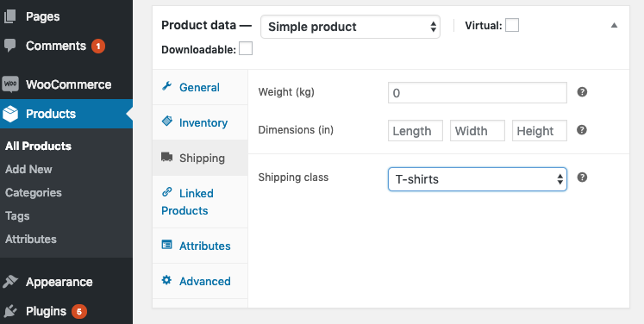Tick the Downloadable checkbox
Image resolution: width=644 pixels, height=324 pixels.
(x=246, y=48)
